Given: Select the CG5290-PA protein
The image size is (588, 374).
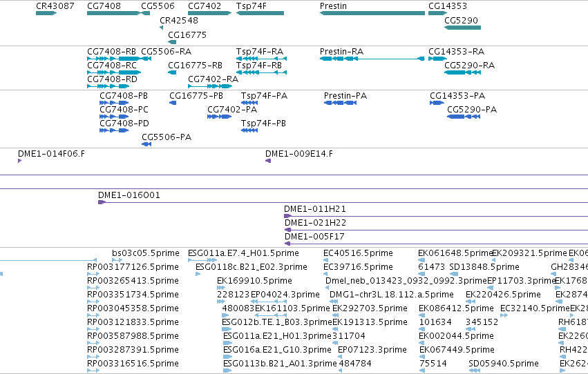Looking at the screenshot, I should (x=464, y=117).
